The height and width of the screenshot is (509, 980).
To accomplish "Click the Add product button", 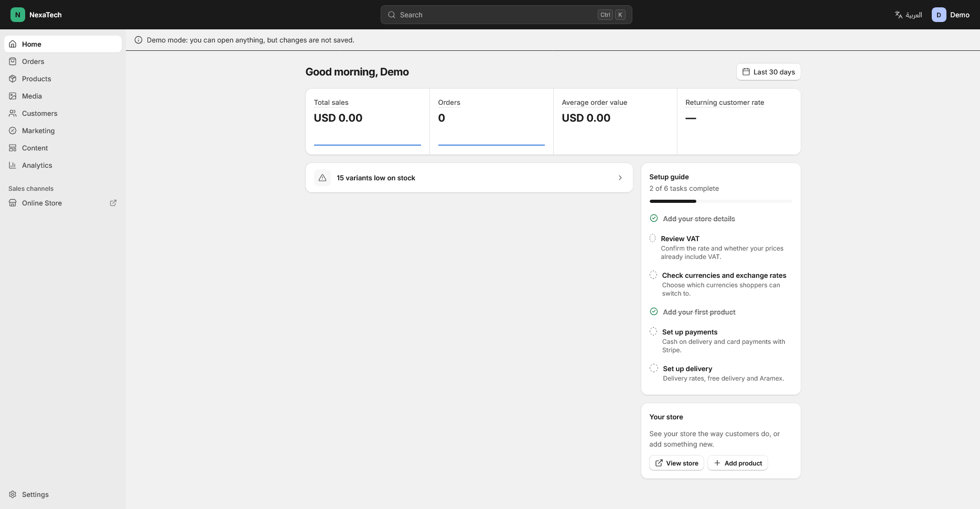I will (x=738, y=463).
